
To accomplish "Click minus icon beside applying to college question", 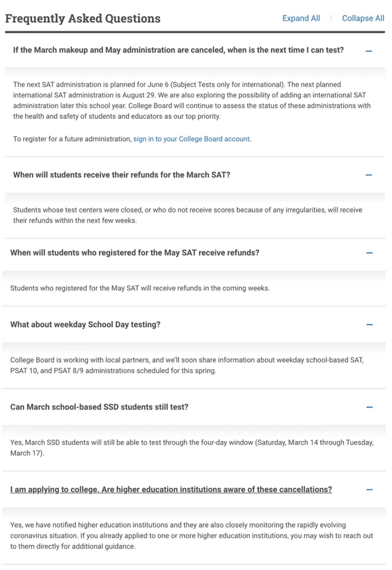I will coord(369,490).
